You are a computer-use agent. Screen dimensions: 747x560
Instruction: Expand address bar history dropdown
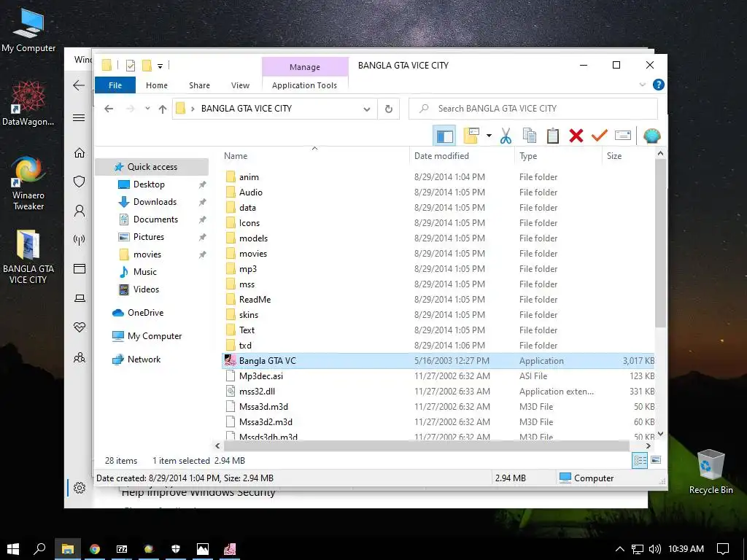point(366,109)
